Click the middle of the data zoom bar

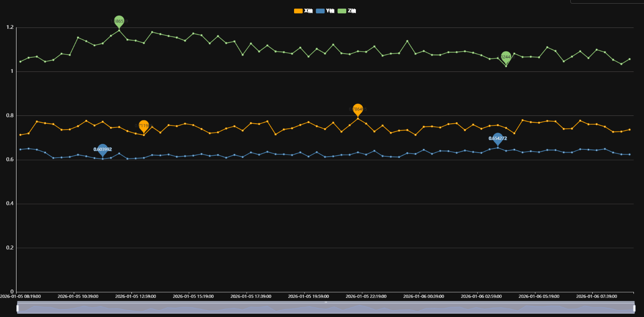(x=326, y=308)
